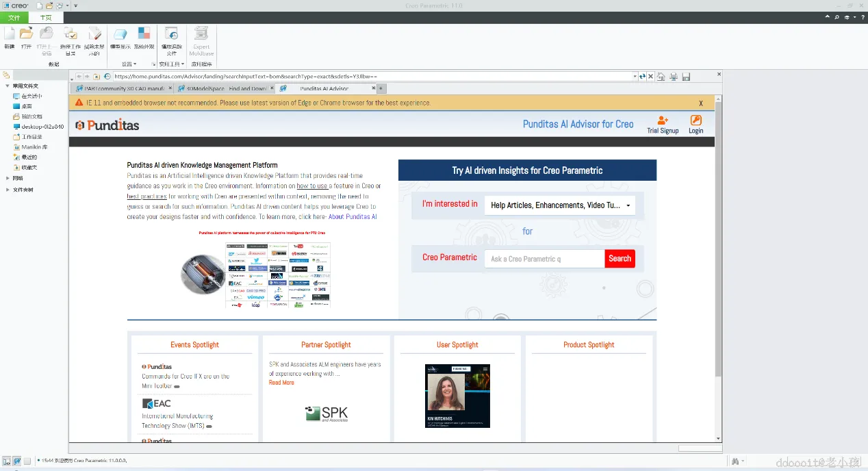868x471 pixels.
Task: Open the Kim Hutchings user spotlight thumbnail
Action: pyautogui.click(x=457, y=396)
